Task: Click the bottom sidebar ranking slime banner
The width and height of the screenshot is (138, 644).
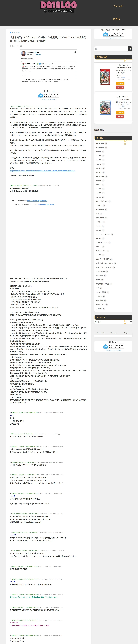Action: click(113, 346)
